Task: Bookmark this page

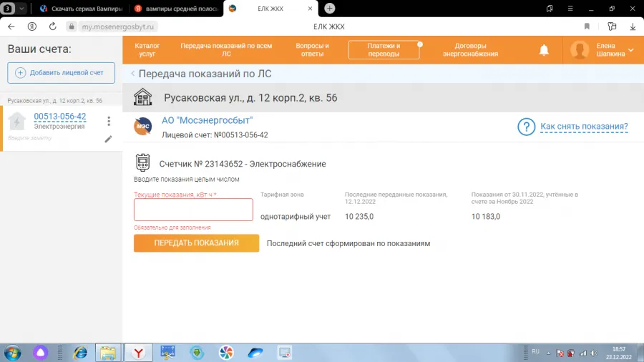Action: [x=587, y=26]
